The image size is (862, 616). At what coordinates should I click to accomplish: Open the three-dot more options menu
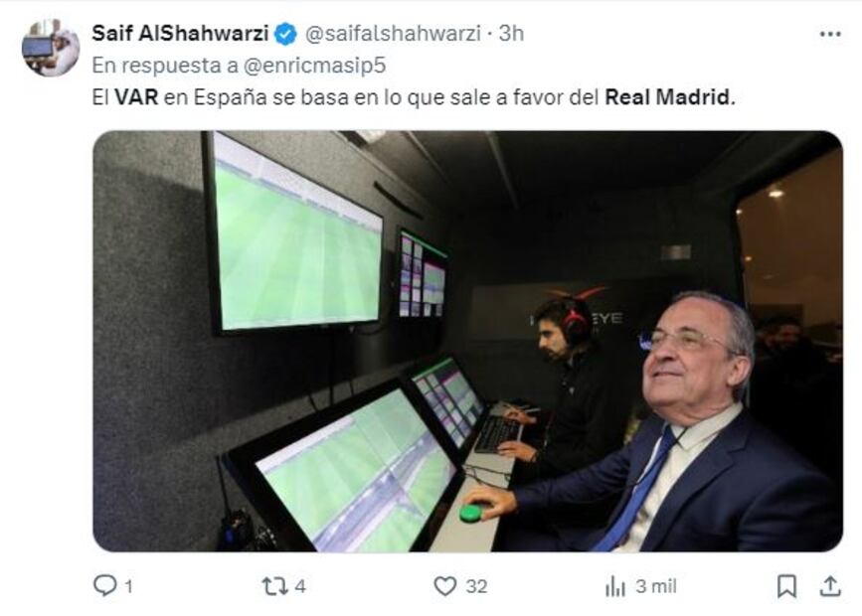click(830, 34)
